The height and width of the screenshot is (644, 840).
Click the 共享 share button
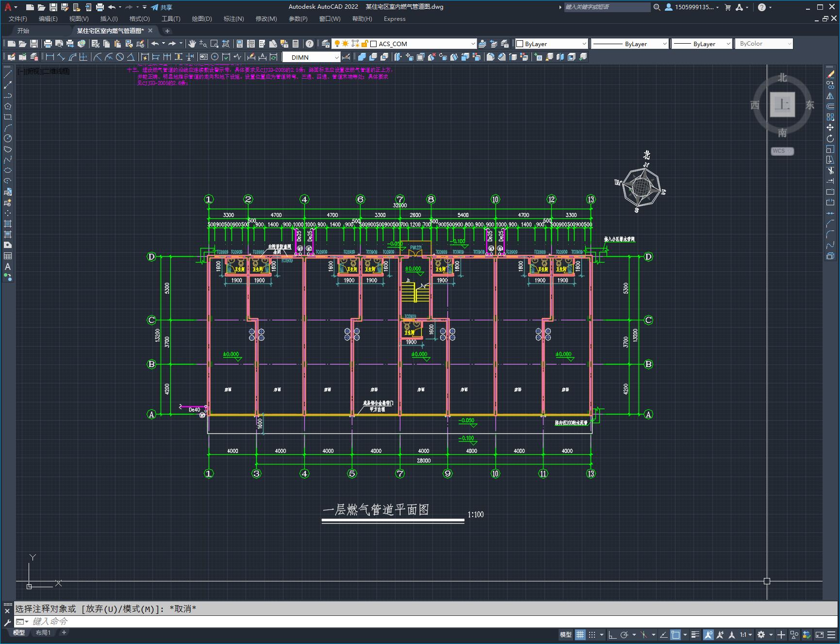point(162,7)
